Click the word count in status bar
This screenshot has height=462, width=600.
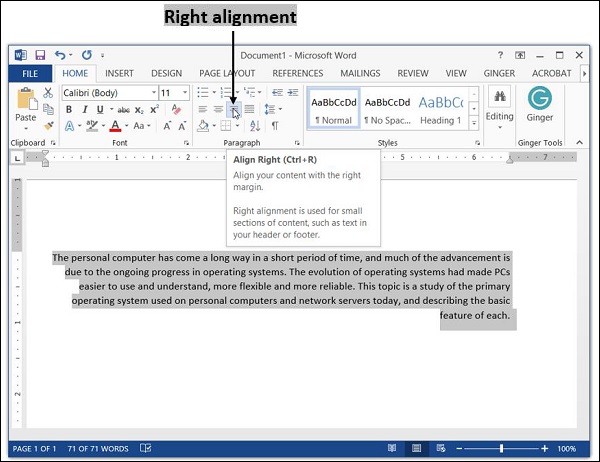(x=98, y=449)
